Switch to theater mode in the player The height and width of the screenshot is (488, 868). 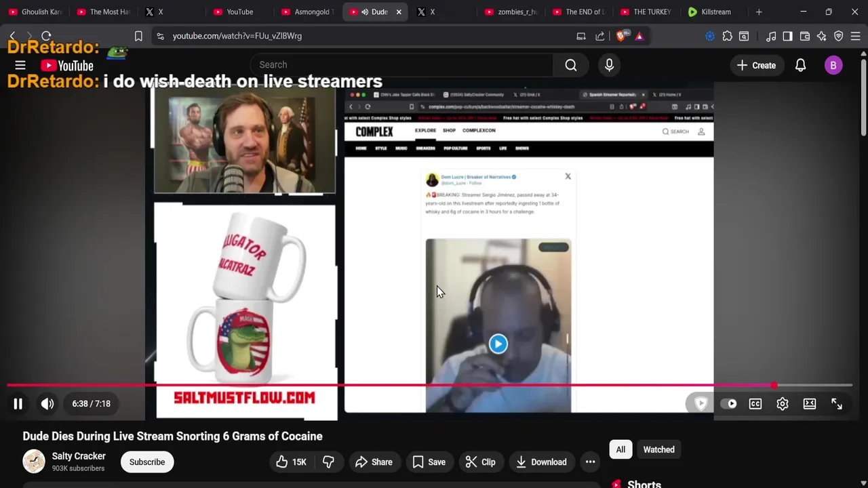810,404
